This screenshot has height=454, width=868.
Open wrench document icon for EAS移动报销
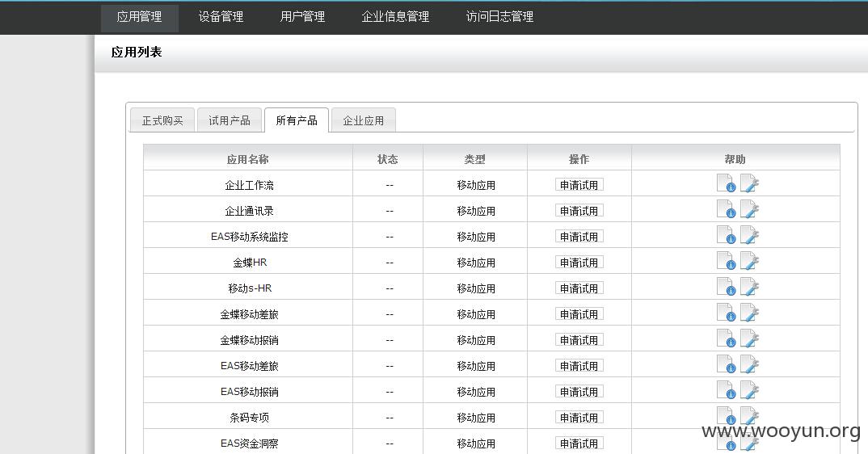point(749,389)
